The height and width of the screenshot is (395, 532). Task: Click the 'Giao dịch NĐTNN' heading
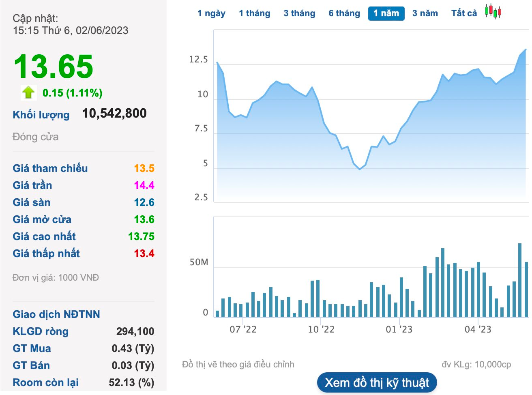(56, 314)
